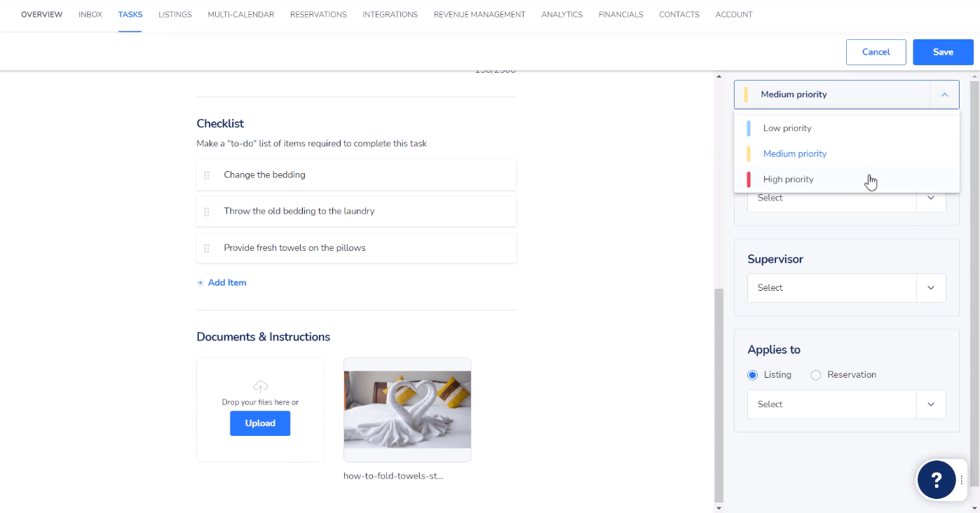Choose High priority option
Screen dimensions: 980x513
788,179
